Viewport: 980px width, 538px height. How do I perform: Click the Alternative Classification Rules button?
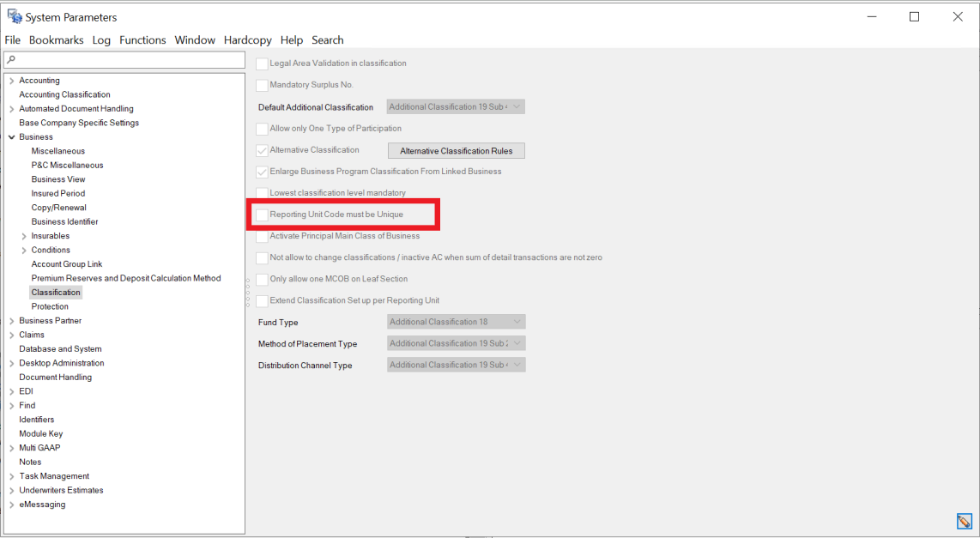456,151
